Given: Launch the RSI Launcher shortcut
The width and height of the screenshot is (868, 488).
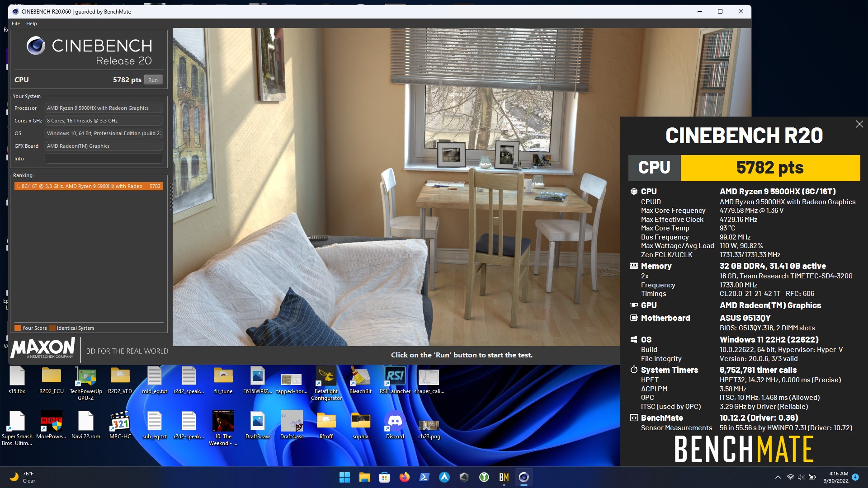Looking at the screenshot, I should (x=395, y=380).
